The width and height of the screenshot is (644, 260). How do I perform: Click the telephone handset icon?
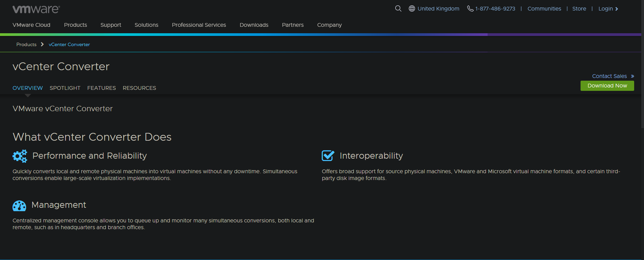click(470, 8)
